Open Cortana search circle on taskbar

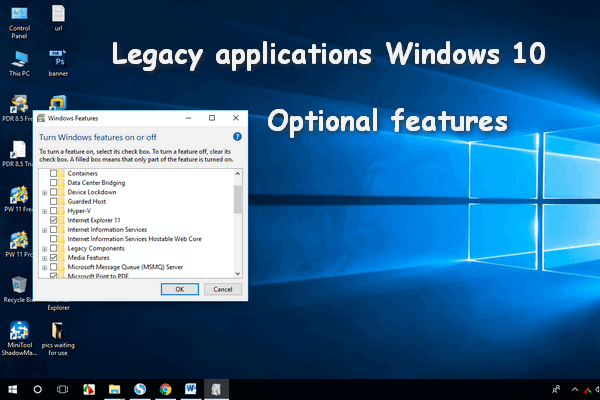38,389
